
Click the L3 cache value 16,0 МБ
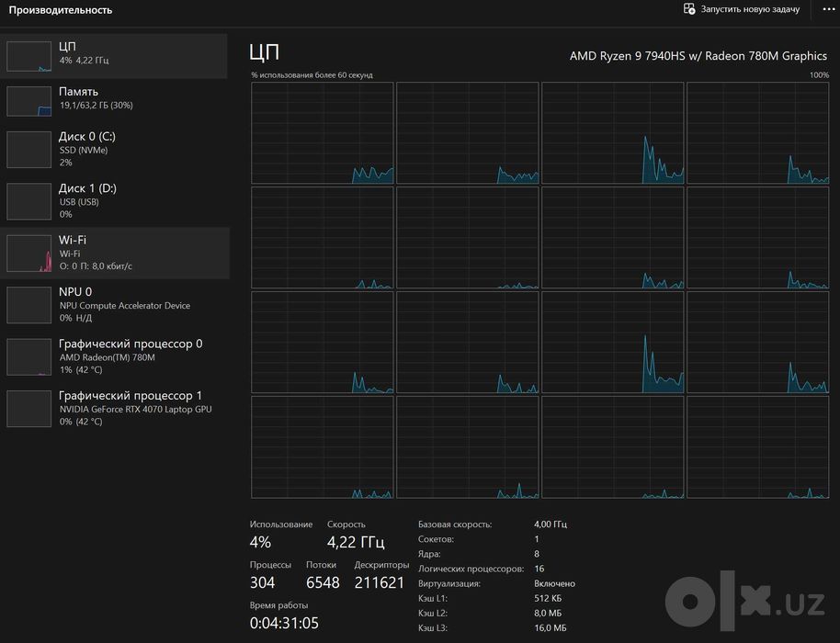click(551, 627)
